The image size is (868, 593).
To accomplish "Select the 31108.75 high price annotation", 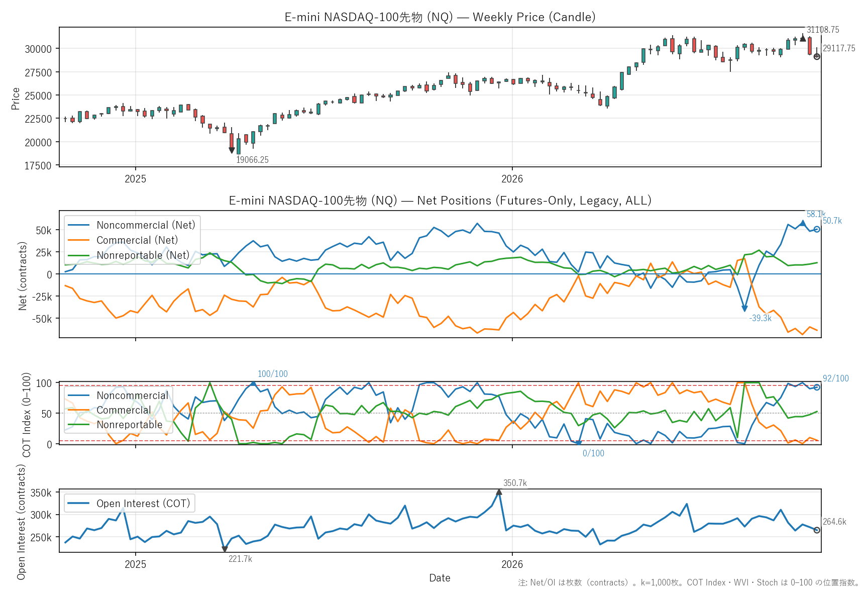I will tap(823, 30).
